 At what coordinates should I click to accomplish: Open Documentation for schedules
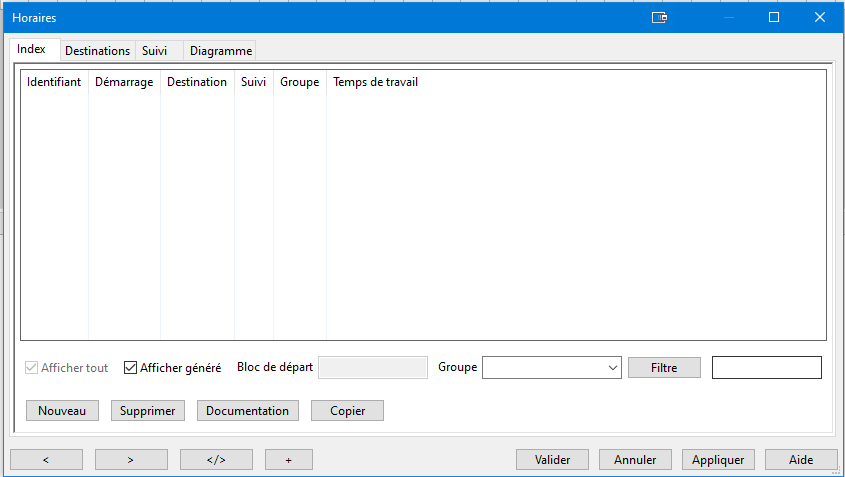click(x=248, y=411)
